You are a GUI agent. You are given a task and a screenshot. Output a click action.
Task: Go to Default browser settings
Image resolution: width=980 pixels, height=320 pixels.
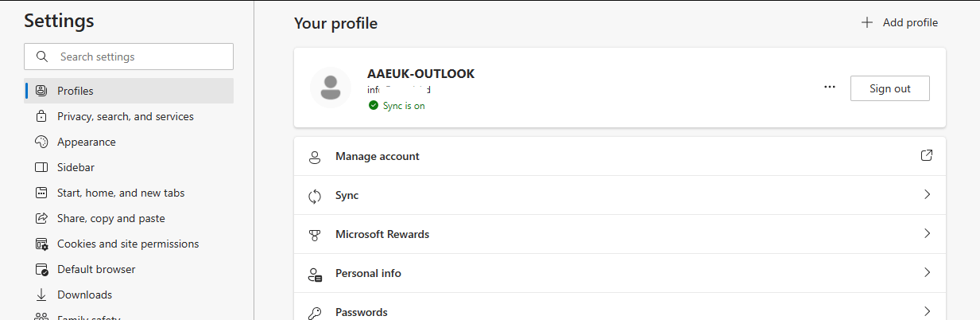[129, 269]
